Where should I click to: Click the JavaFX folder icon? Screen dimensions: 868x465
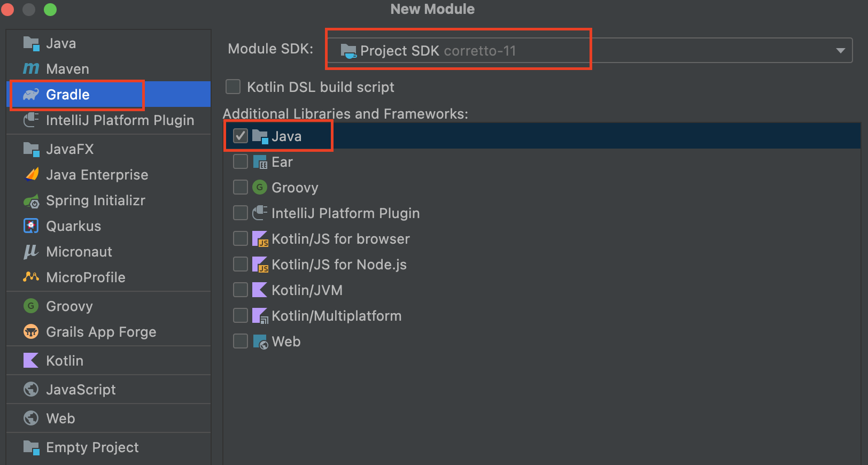31,149
